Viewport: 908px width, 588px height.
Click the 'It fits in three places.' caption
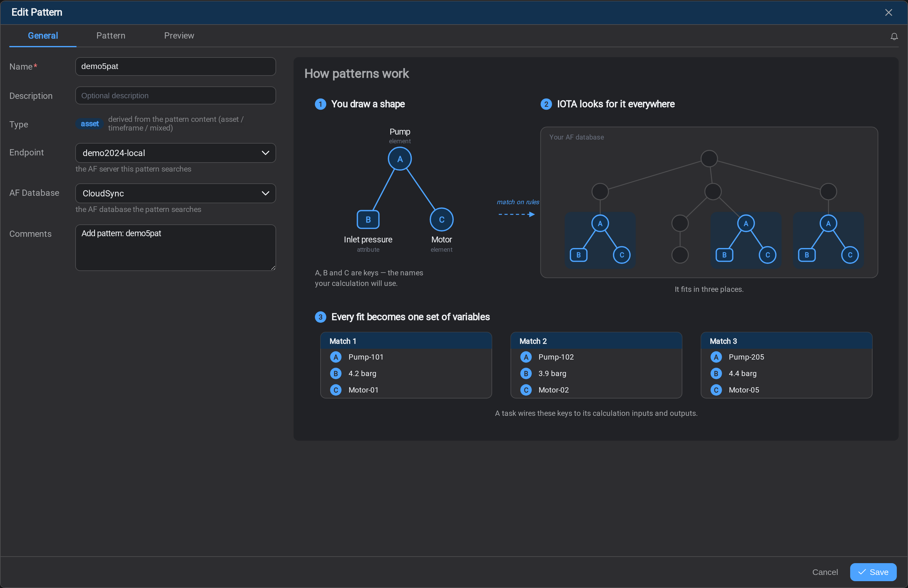pyautogui.click(x=709, y=289)
